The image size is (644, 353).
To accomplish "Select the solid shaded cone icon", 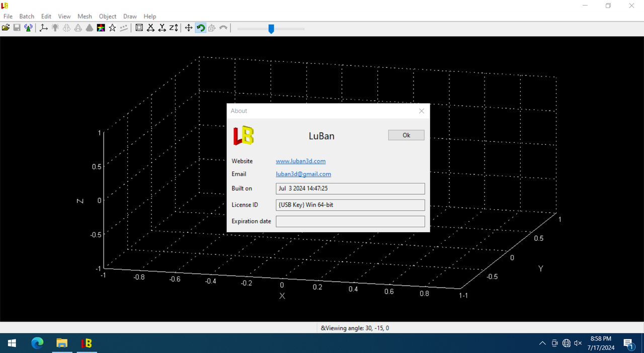I will tap(90, 28).
